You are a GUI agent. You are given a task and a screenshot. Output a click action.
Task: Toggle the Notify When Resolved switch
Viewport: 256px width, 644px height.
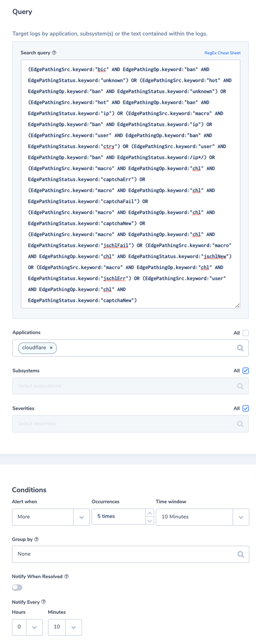click(17, 588)
